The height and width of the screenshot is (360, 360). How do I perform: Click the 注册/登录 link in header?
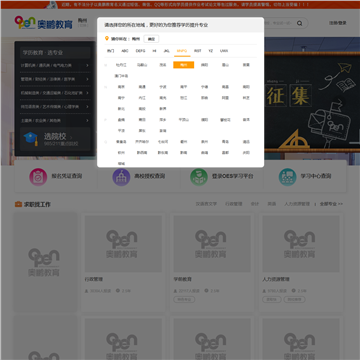(337, 23)
